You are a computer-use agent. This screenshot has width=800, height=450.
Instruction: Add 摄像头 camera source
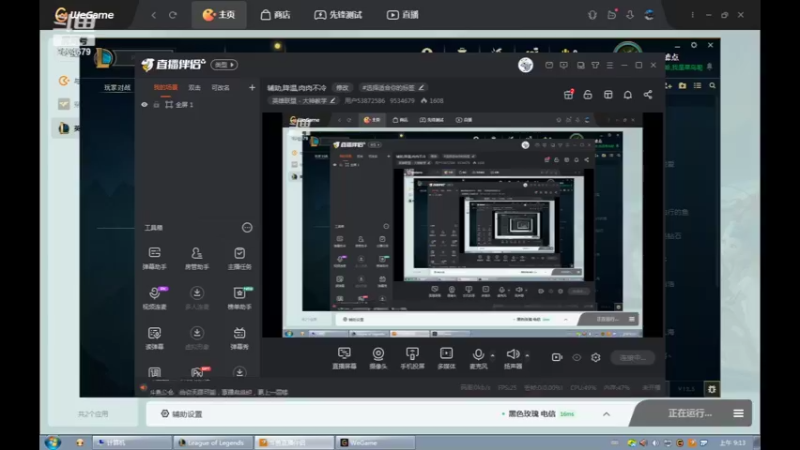point(378,358)
